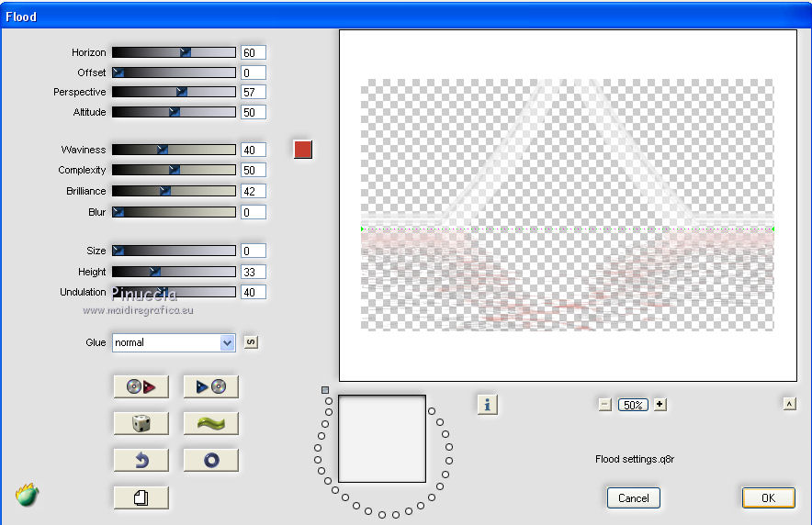The width and height of the screenshot is (812, 525).
Task: Click the Size slider track
Action: pos(174,251)
